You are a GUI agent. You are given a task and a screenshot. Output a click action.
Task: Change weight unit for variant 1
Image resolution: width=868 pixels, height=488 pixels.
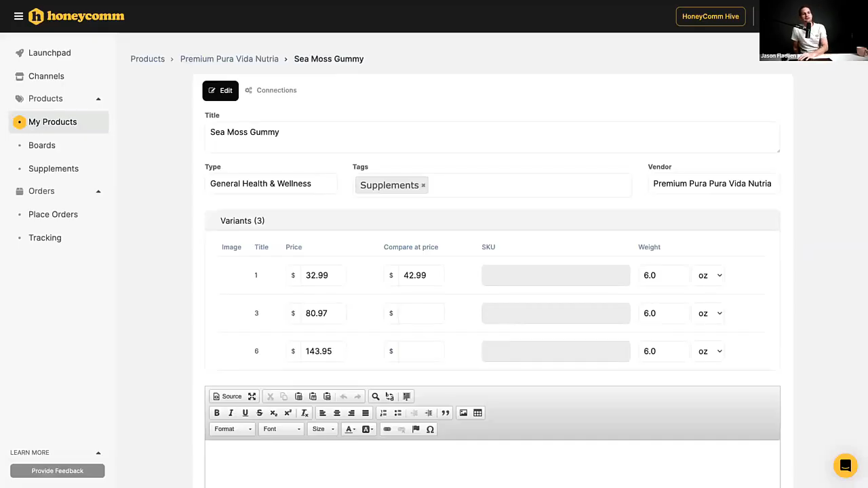(x=708, y=275)
